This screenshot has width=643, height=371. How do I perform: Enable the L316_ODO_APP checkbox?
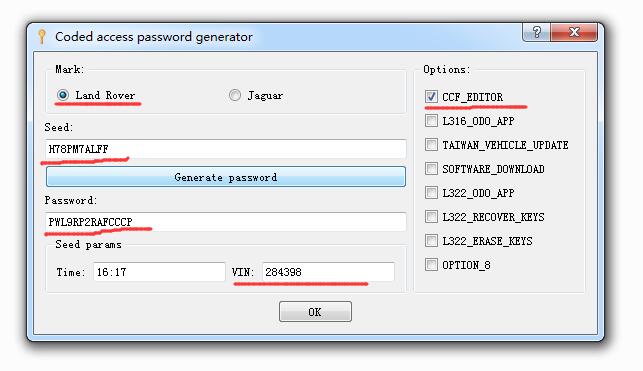pyautogui.click(x=431, y=121)
